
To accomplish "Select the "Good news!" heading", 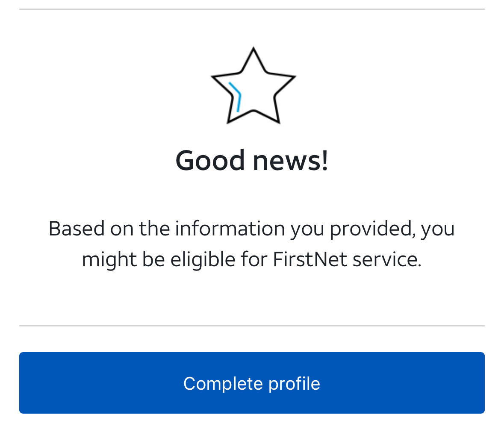I will point(252,160).
